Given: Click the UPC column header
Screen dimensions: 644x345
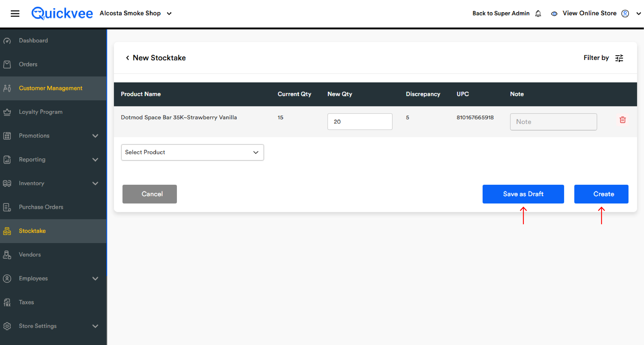Looking at the screenshot, I should (x=462, y=94).
